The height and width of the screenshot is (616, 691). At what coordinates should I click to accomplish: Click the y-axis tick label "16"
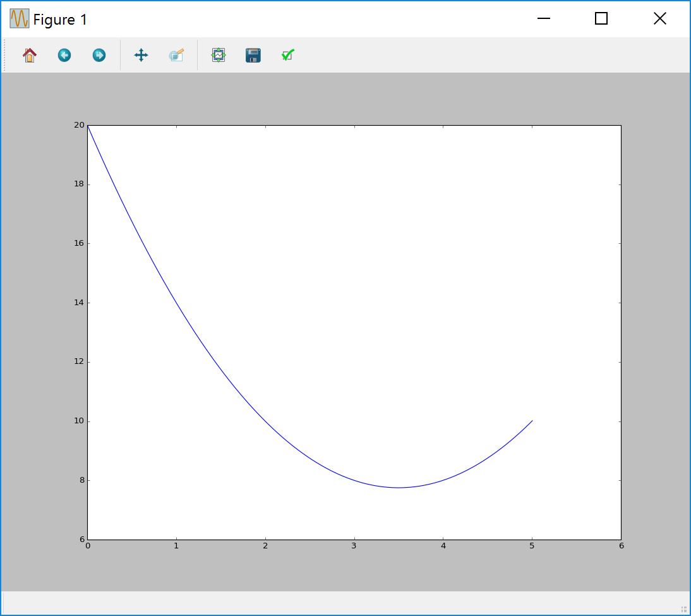point(80,243)
